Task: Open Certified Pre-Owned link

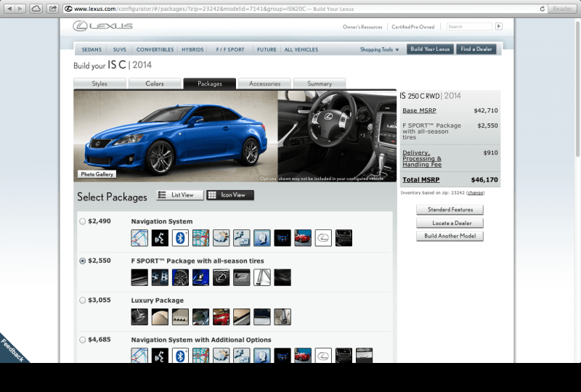Action: click(413, 27)
